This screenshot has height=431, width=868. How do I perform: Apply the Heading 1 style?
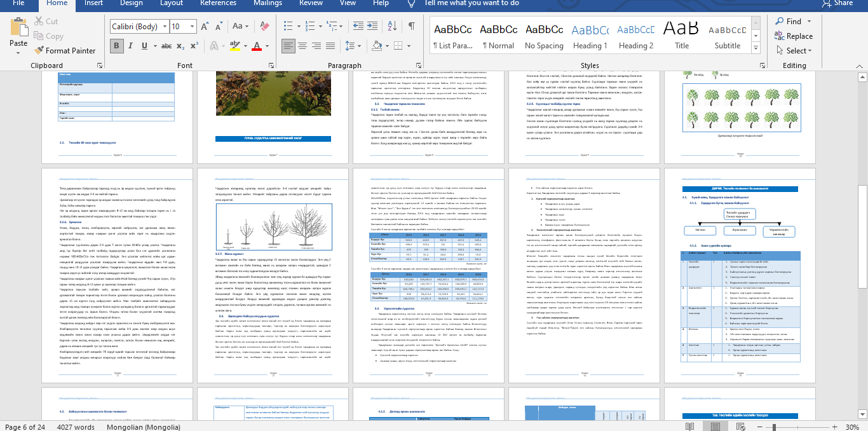[x=590, y=36]
